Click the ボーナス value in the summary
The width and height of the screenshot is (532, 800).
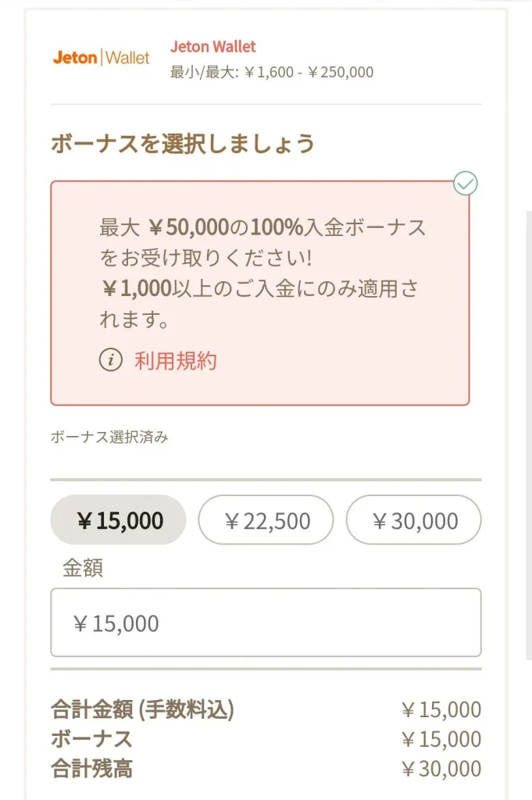coord(441,739)
